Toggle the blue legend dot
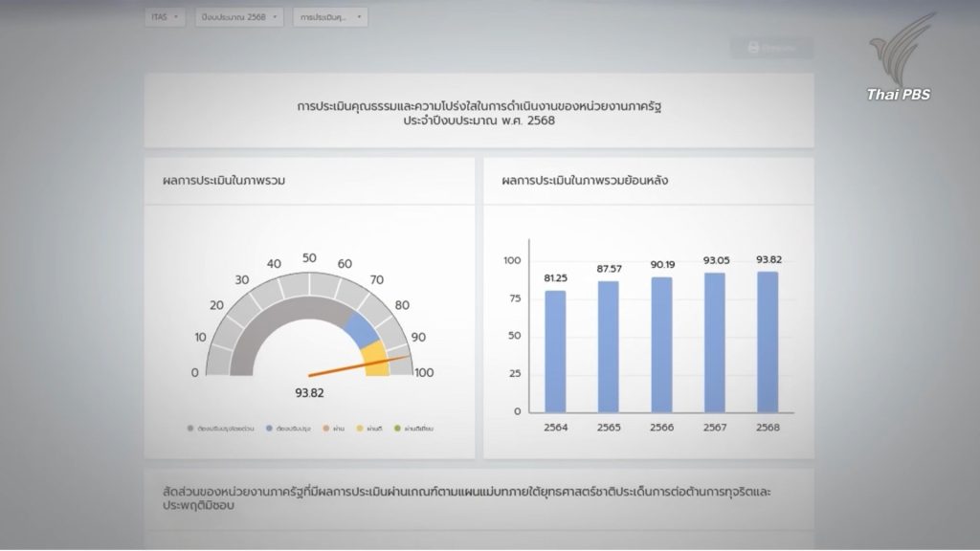 (x=270, y=429)
